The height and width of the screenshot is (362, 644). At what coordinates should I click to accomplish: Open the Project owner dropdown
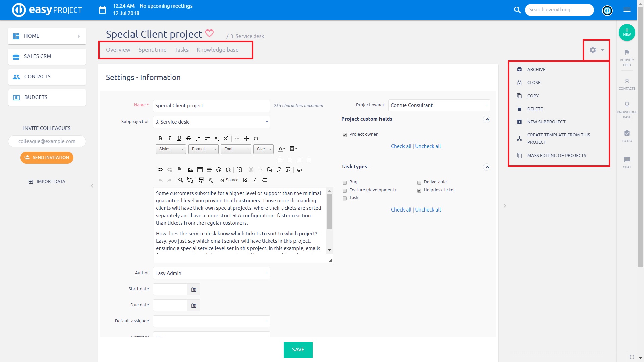[x=439, y=105]
